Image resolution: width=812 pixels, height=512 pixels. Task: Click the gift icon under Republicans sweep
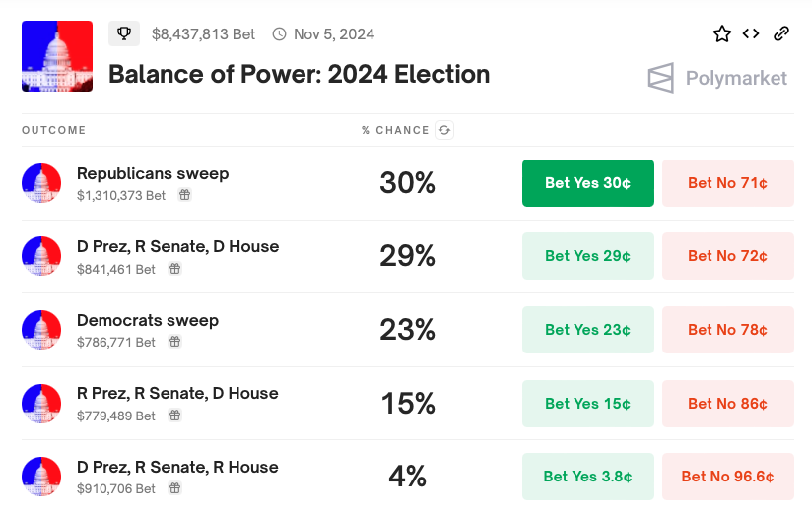pos(184,195)
